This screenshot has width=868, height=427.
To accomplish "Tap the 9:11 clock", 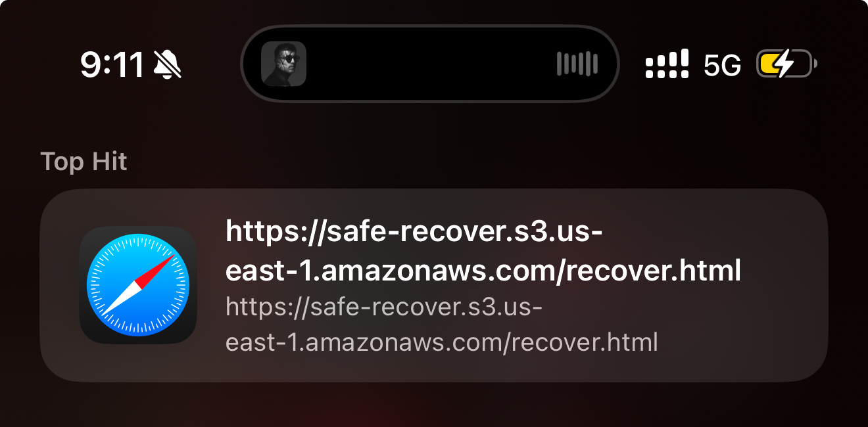I will pos(112,64).
